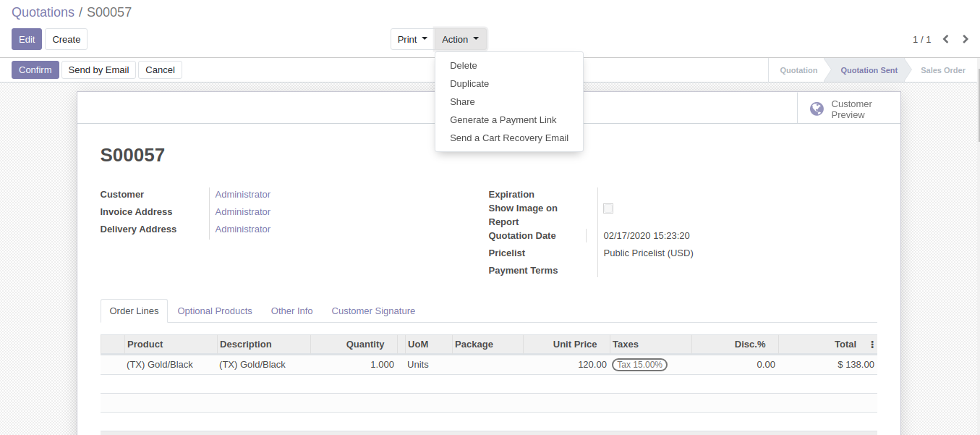980x435 pixels.
Task: Choose Send a Cart Recovery Email
Action: tap(509, 138)
